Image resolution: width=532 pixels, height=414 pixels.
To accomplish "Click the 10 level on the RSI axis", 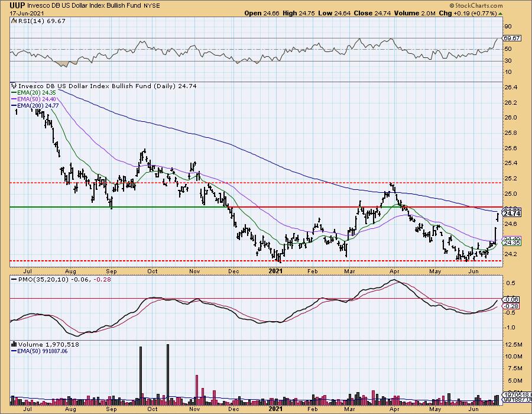I will (508, 72).
